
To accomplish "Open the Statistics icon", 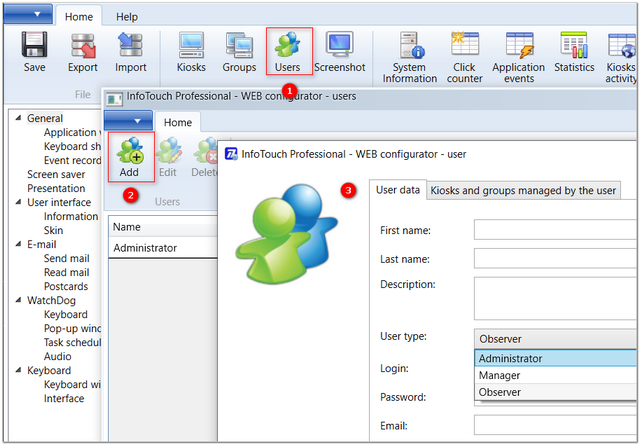I will [x=574, y=45].
